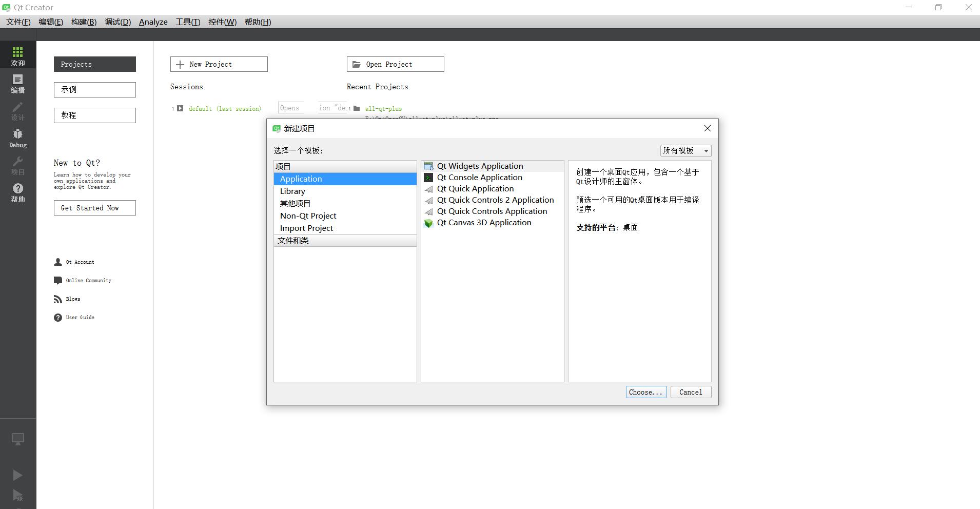
Task: Select Qt Widgets Application template
Action: 479,166
